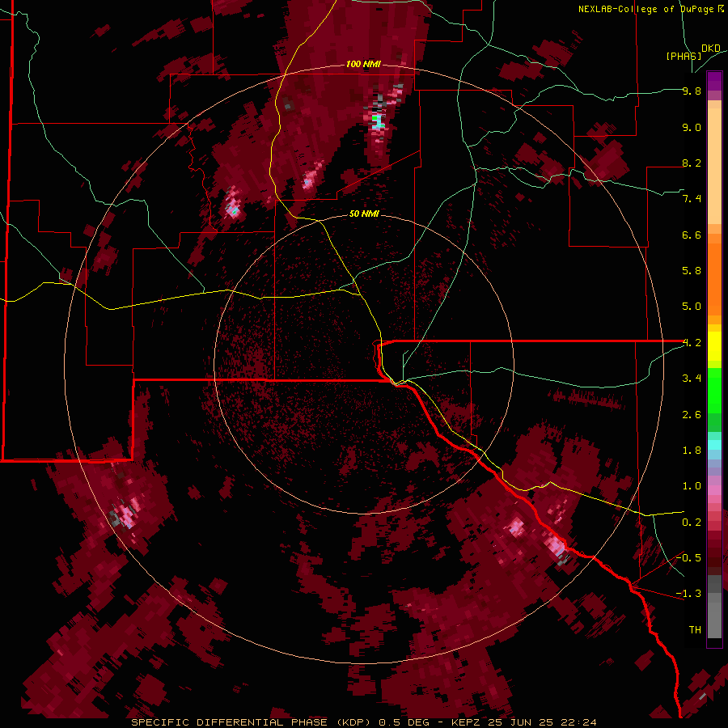Click the Specific Differential Phase (KDP) caption text
728x728 pixels.
(x=253, y=722)
